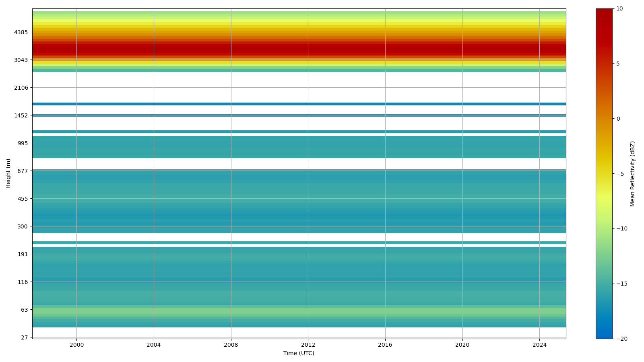644x362 pixels.
Task: Click the dark red reflectivity band in plot
Action: [x=299, y=49]
